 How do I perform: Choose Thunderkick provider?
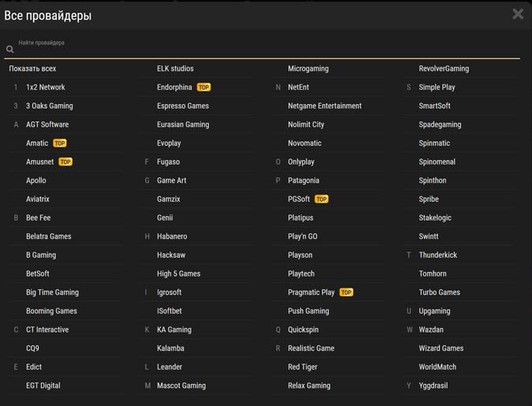click(x=437, y=255)
